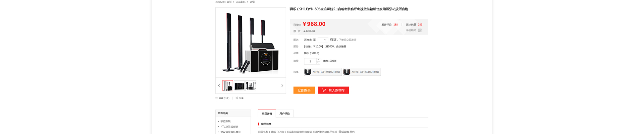Open the mobile purchase QR code icon
Viewport: 644px width, 134px height.
coord(420,30)
